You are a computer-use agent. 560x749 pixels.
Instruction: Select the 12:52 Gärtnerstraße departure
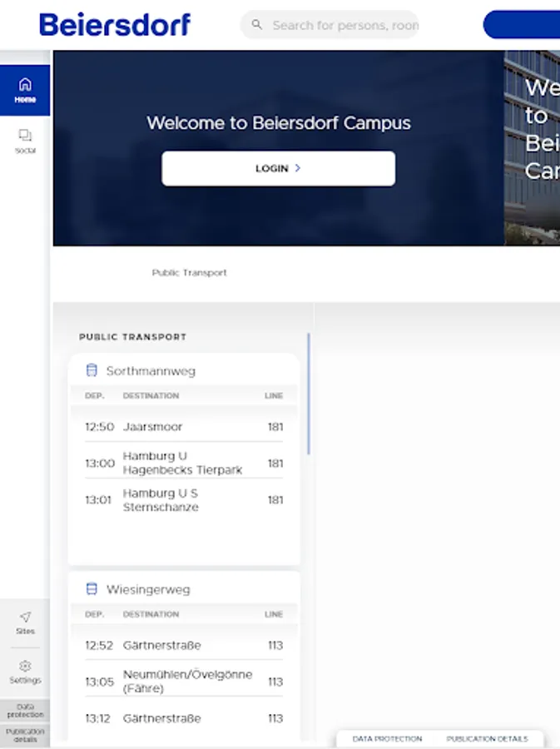pyautogui.click(x=184, y=645)
